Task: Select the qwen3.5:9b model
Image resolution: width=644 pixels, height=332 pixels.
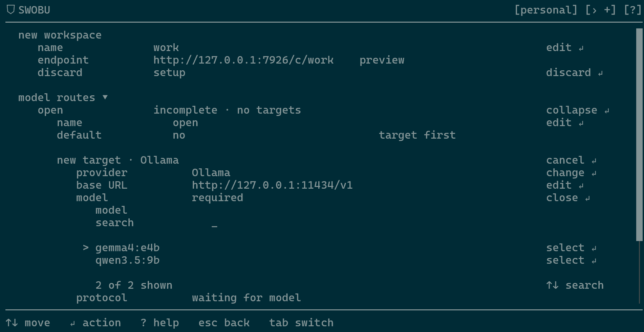Action: [571, 260]
